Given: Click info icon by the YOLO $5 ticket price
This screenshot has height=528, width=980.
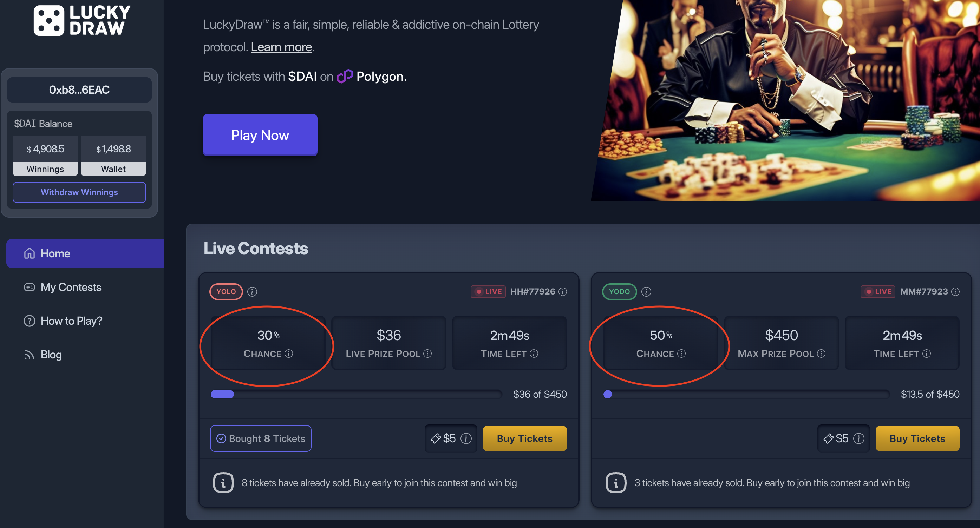Looking at the screenshot, I should [x=466, y=438].
